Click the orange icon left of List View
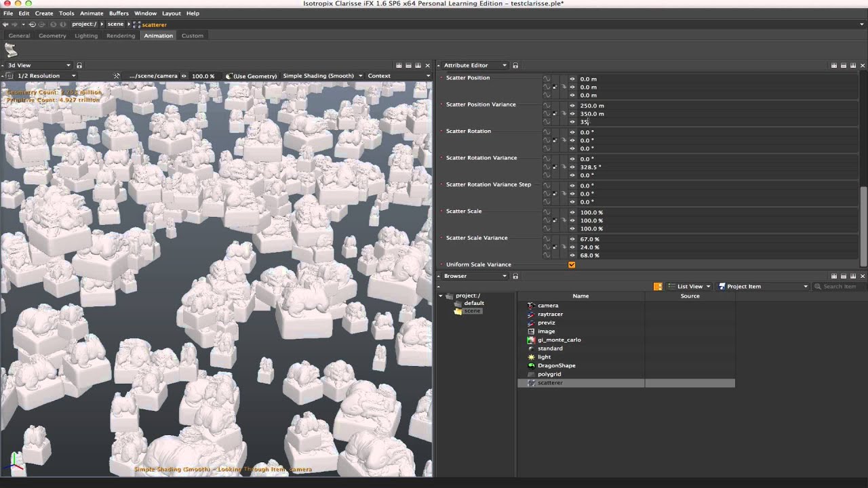The width and height of the screenshot is (868, 488). pyautogui.click(x=658, y=287)
